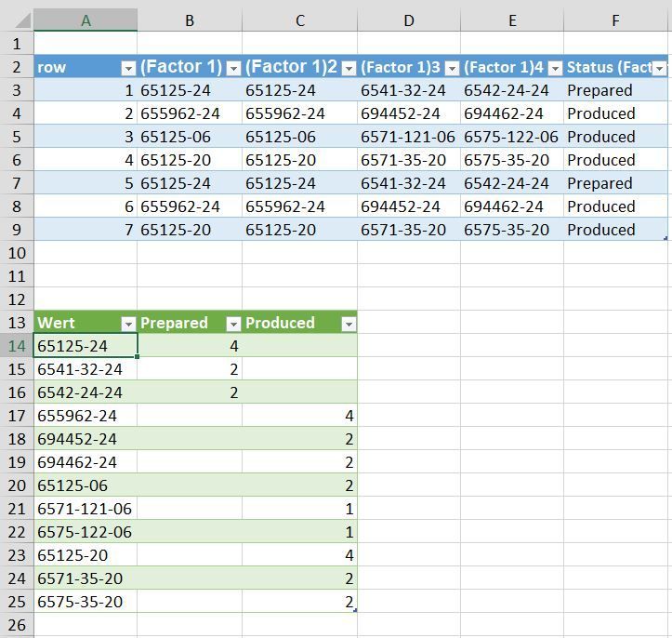Select Prepared count 2 in row 15
This screenshot has width=672, height=638.
click(x=190, y=368)
